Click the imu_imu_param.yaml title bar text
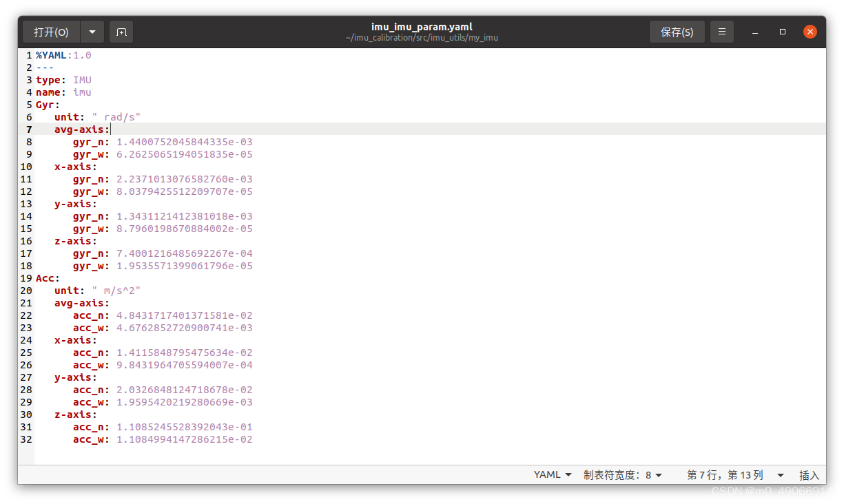This screenshot has height=504, width=844. pyautogui.click(x=422, y=26)
